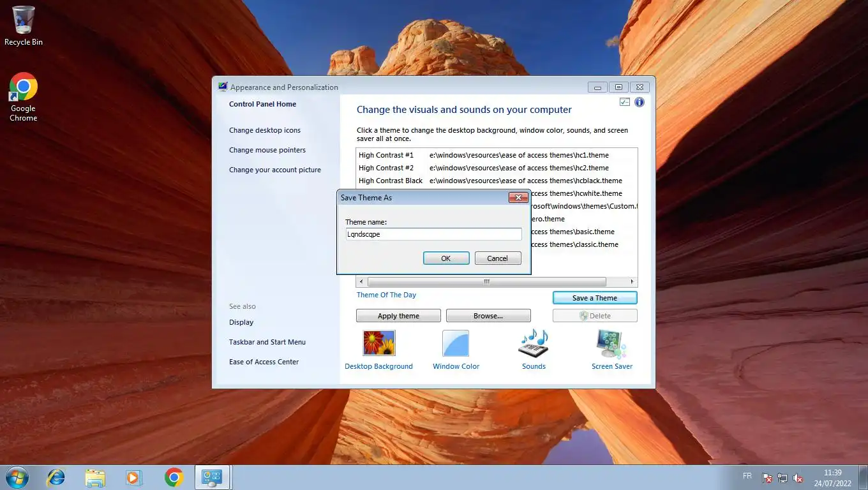Click the blue info icon

click(x=639, y=102)
